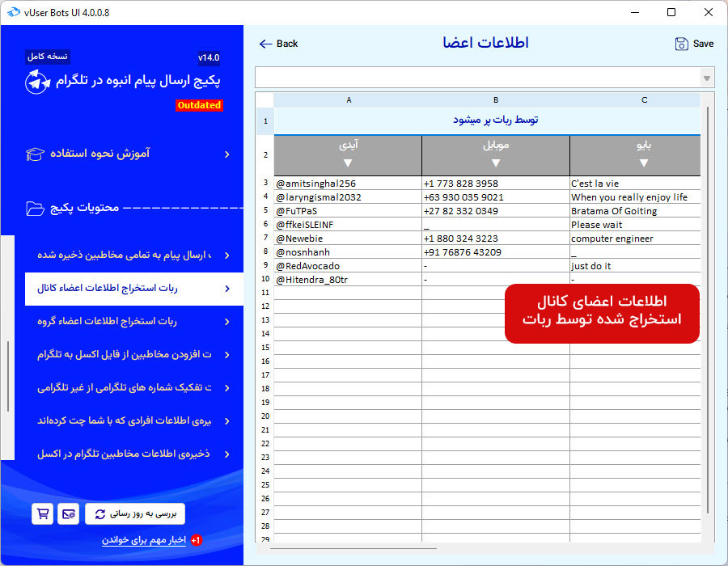
Task: Click phone cell +1 773 828 3958
Action: pos(496,184)
